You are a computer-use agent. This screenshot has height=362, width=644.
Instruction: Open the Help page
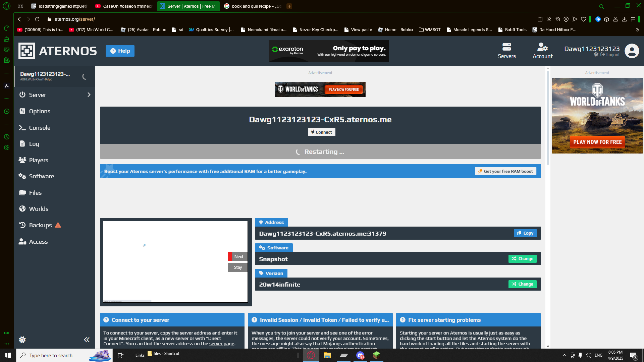point(120,51)
